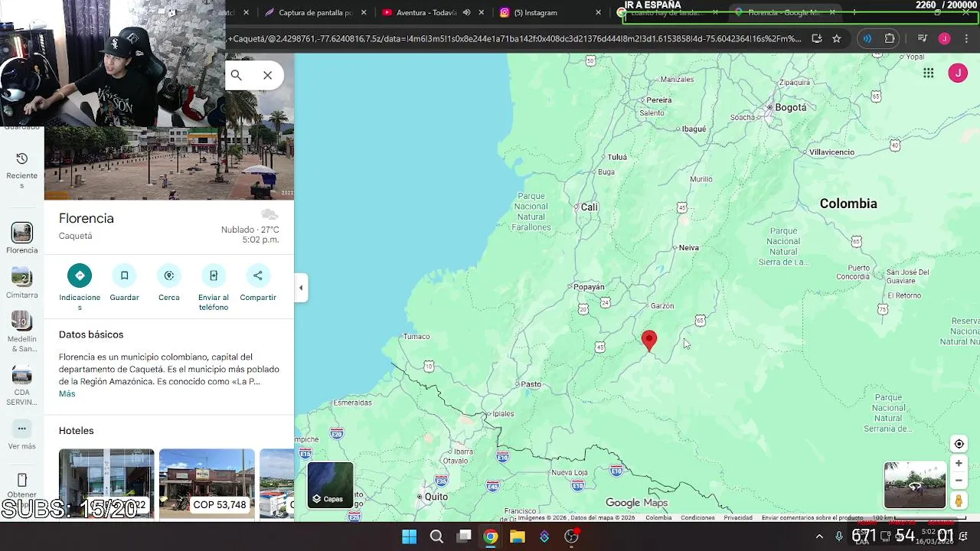980x551 pixels.
Task: Click Hoteles section heading
Action: (76, 431)
